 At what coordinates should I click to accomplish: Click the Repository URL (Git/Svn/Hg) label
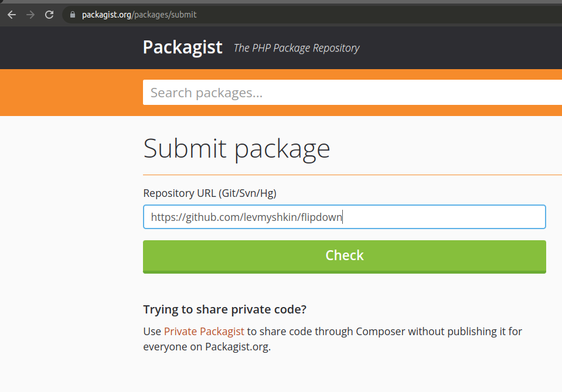[x=209, y=193]
